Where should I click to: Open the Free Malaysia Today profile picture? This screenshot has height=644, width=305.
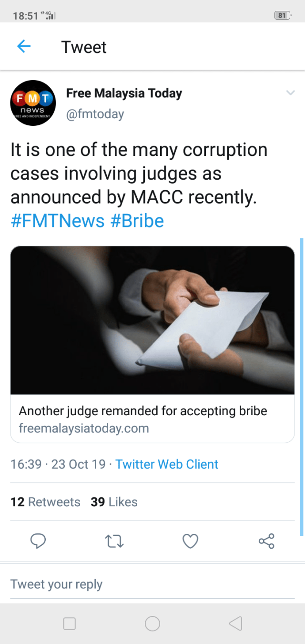(33, 103)
